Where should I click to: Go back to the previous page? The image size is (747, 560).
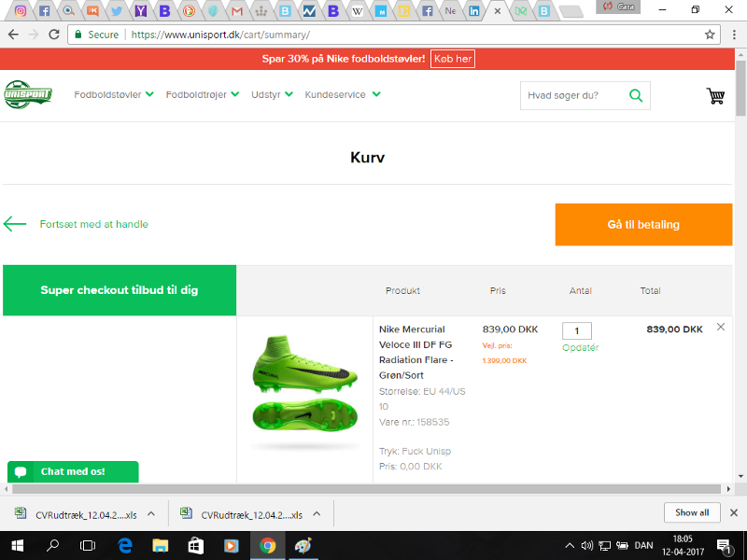13,35
